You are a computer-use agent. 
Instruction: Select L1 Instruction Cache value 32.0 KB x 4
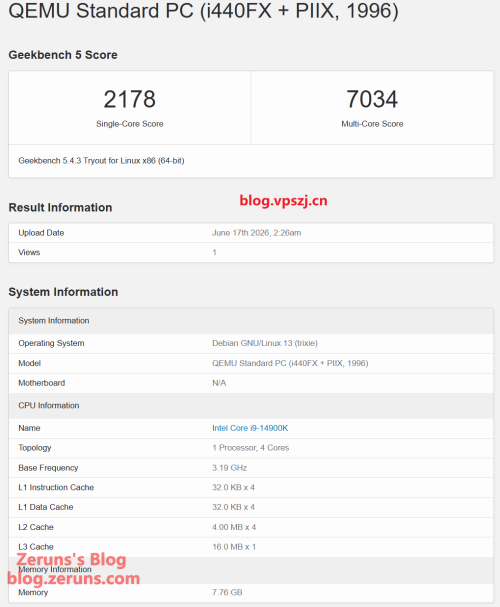coord(233,487)
